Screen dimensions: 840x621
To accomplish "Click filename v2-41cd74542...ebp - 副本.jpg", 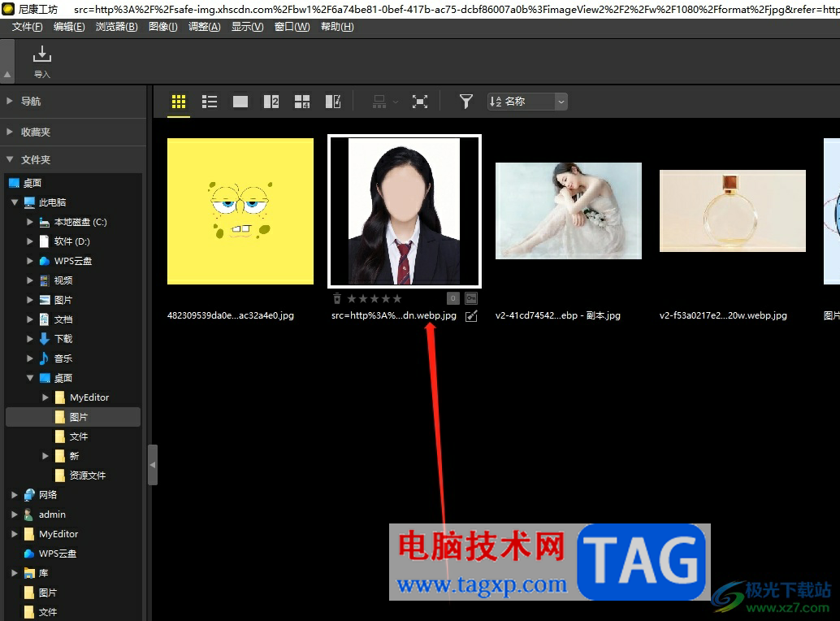I will pyautogui.click(x=557, y=315).
